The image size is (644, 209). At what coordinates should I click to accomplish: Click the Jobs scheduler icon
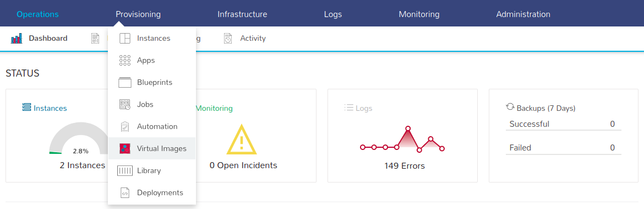pyautogui.click(x=125, y=105)
